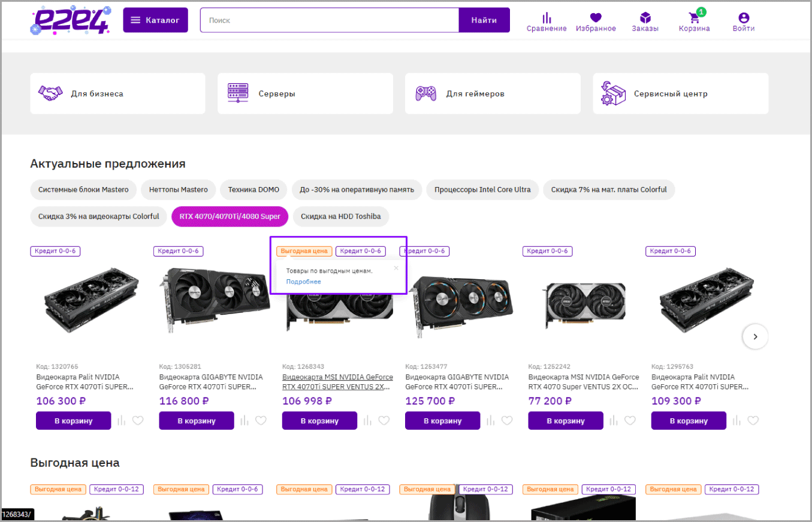Select the Системные блоки Mastero chip

[83, 189]
